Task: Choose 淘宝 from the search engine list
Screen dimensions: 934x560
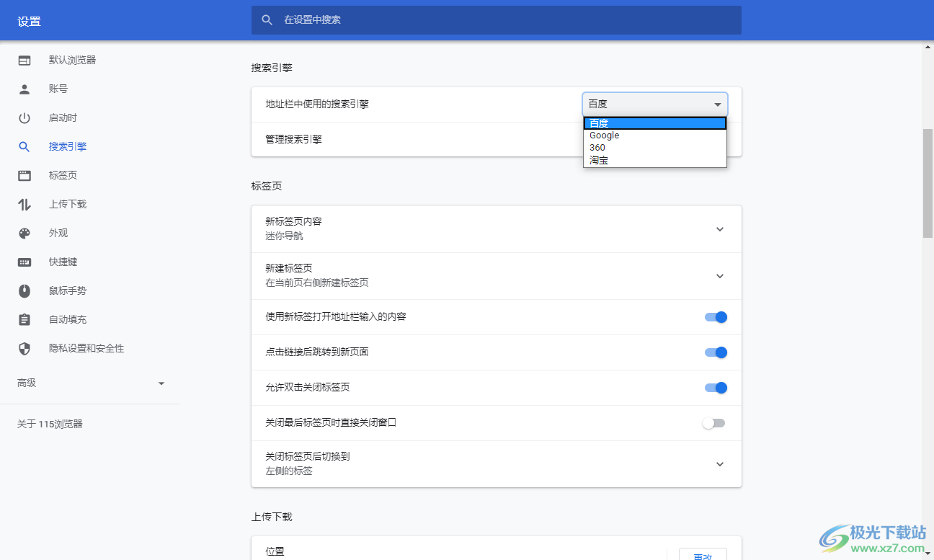Action: coord(655,160)
